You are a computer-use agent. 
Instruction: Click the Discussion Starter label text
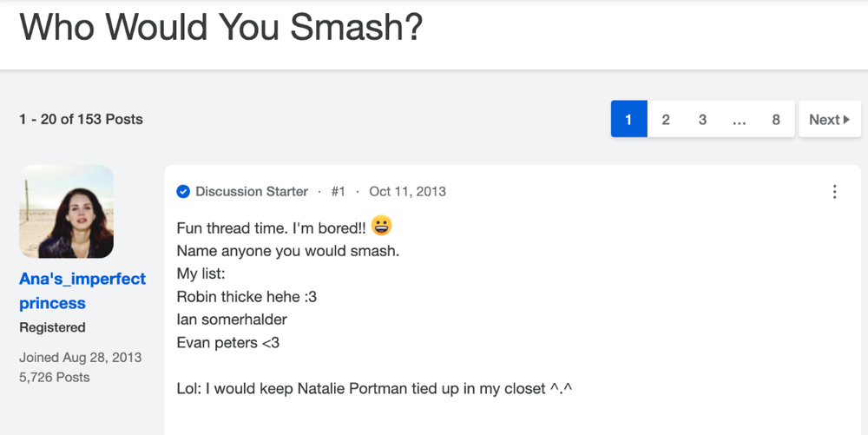coord(252,192)
